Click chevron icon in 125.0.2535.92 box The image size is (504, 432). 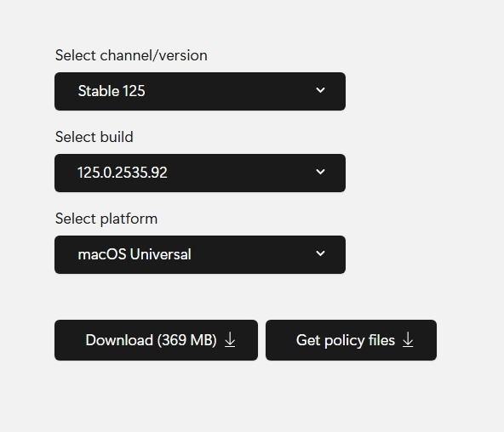(320, 172)
